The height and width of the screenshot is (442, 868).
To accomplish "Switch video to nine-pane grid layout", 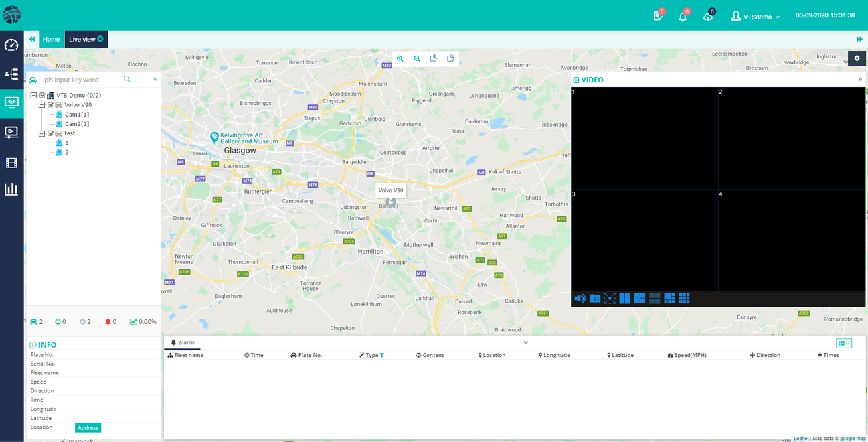I will click(684, 299).
